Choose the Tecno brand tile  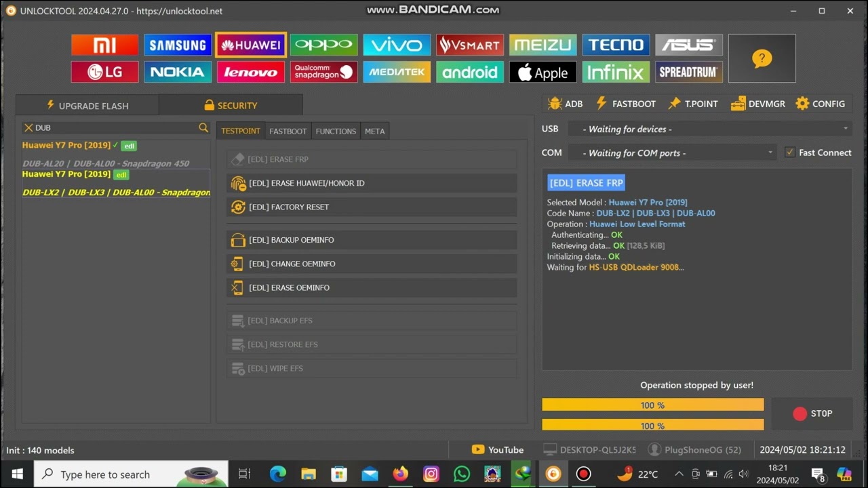616,45
